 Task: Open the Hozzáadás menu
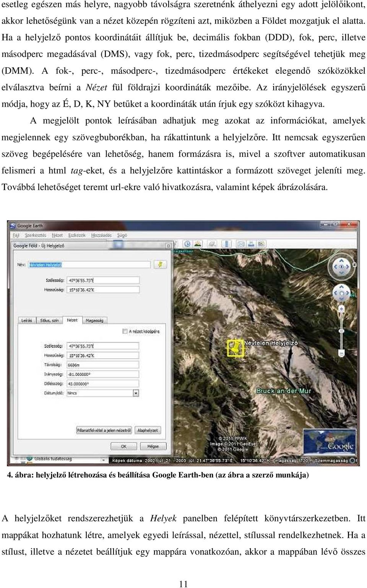[101, 235]
